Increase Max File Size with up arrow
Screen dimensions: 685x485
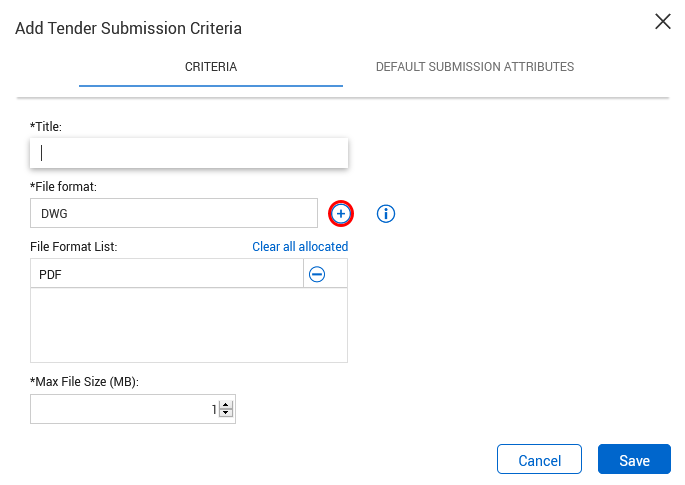click(226, 405)
